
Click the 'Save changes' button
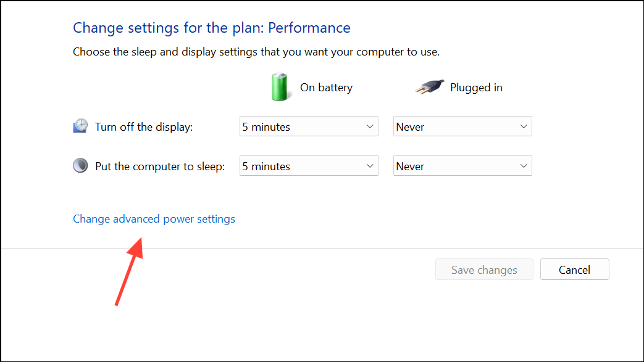point(484,269)
